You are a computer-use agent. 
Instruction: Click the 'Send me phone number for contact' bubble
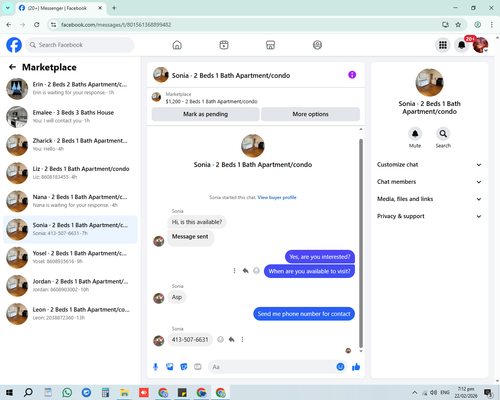tap(304, 314)
